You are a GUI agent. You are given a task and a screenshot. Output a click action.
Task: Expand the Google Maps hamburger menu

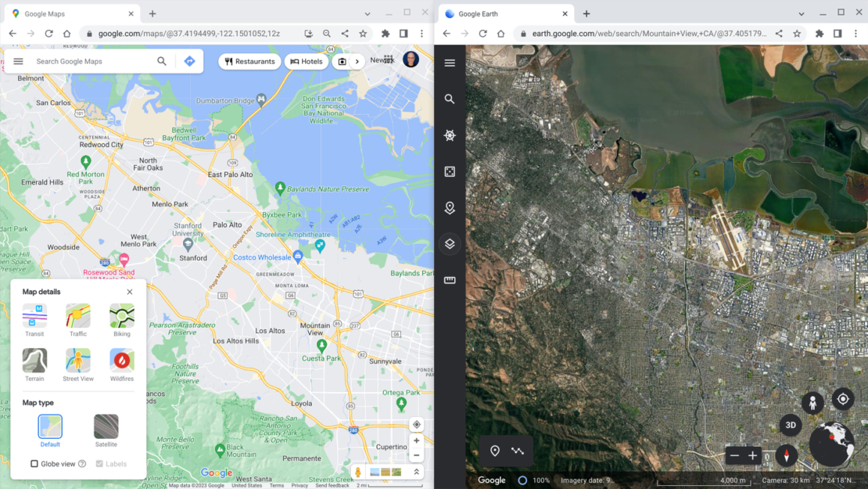[19, 61]
